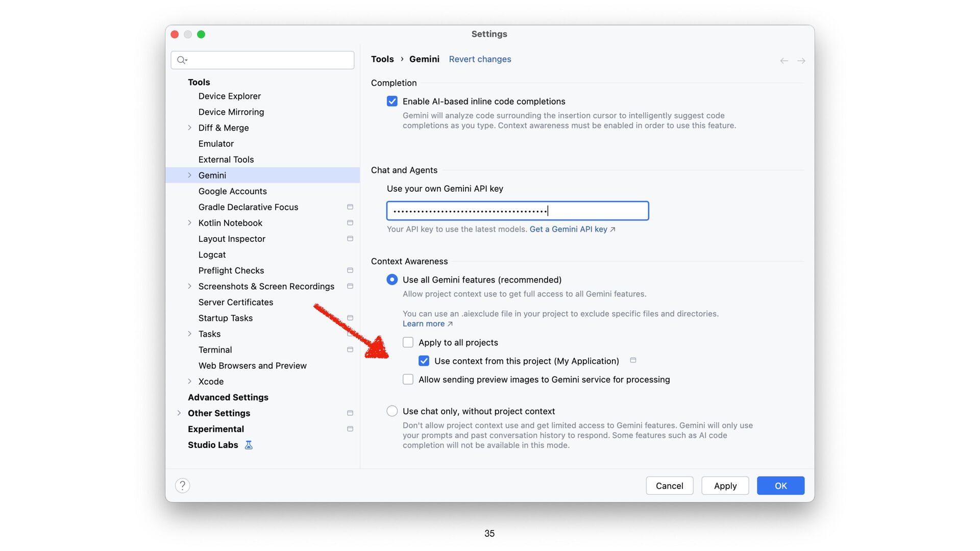
Task: Click the Gemini API key password field
Action: 518,211
